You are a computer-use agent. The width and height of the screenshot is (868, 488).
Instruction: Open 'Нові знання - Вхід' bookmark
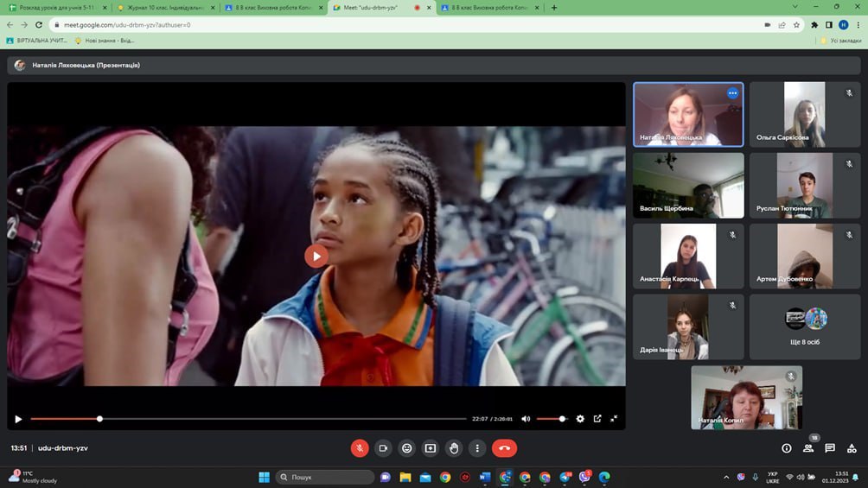tap(104, 41)
